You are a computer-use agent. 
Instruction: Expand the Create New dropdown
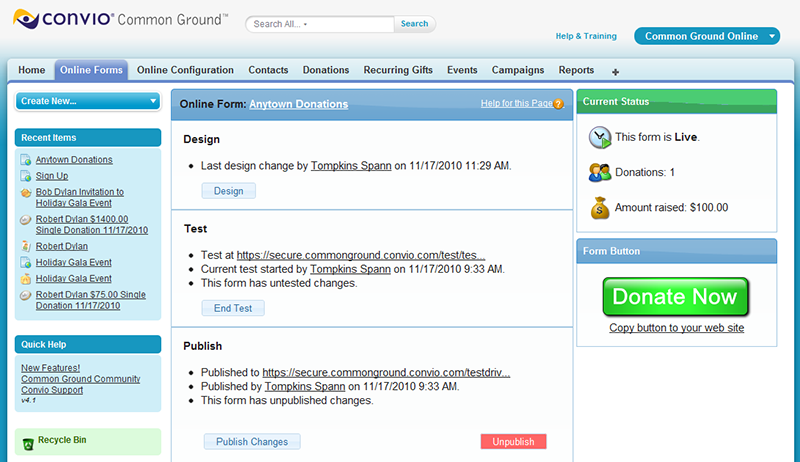[152, 101]
